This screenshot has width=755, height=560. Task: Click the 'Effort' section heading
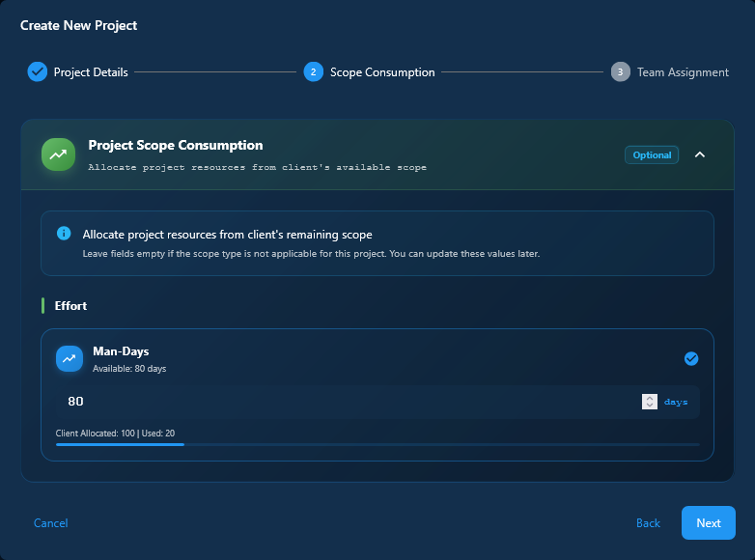pyautogui.click(x=70, y=306)
